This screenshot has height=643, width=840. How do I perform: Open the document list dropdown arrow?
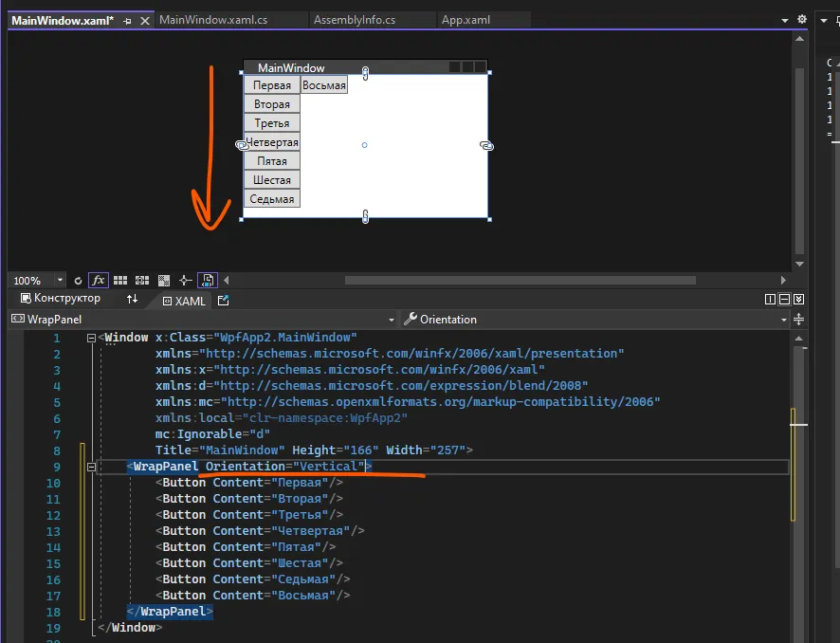(785, 20)
